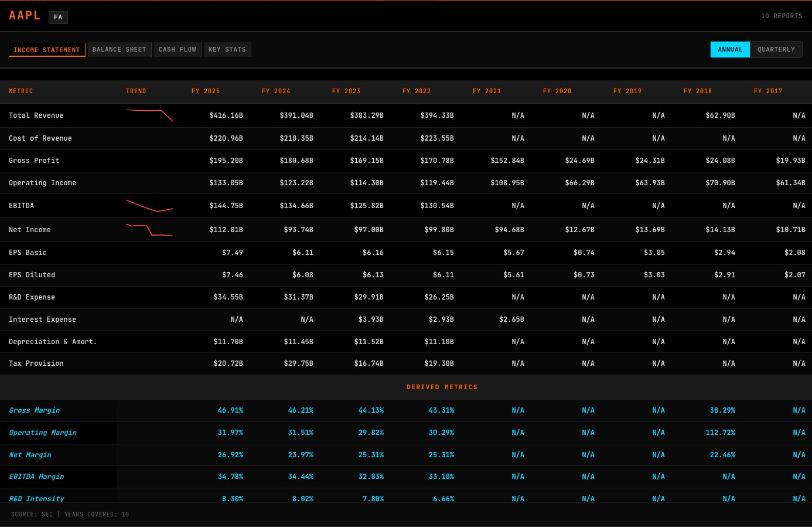812x527 pixels.
Task: Click the $62.90B FY 2018 revenue value
Action: (720, 115)
